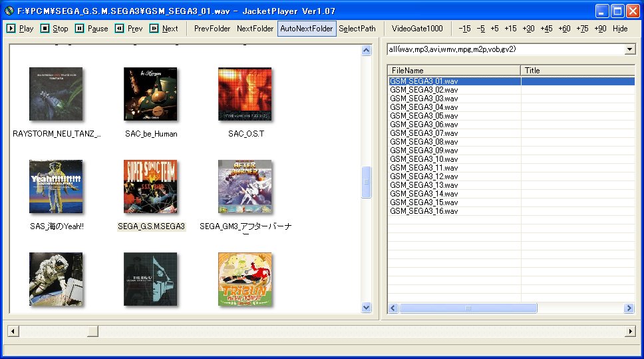644x359 pixels.
Task: Open SelectPath
Action: tap(357, 29)
